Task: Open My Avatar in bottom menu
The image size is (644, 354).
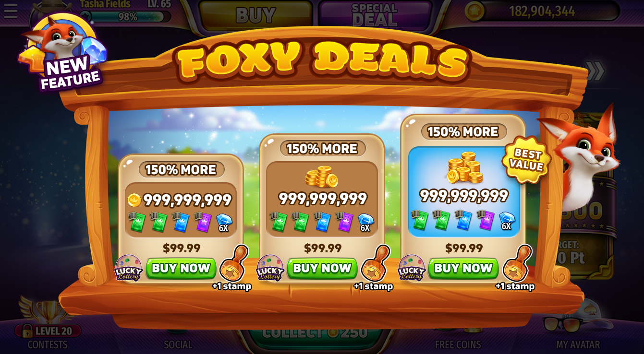Action: (x=578, y=344)
